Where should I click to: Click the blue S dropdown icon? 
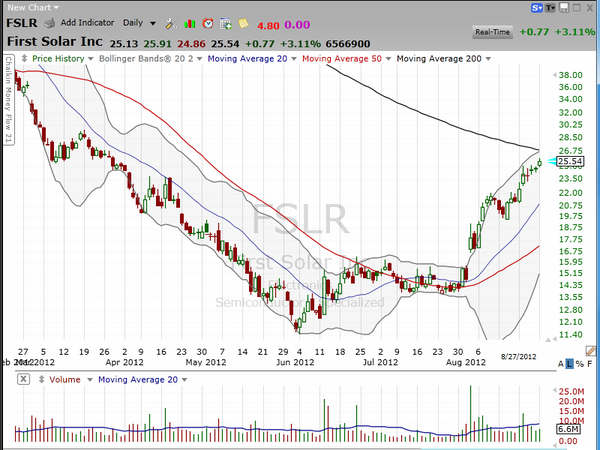pyautogui.click(x=537, y=8)
